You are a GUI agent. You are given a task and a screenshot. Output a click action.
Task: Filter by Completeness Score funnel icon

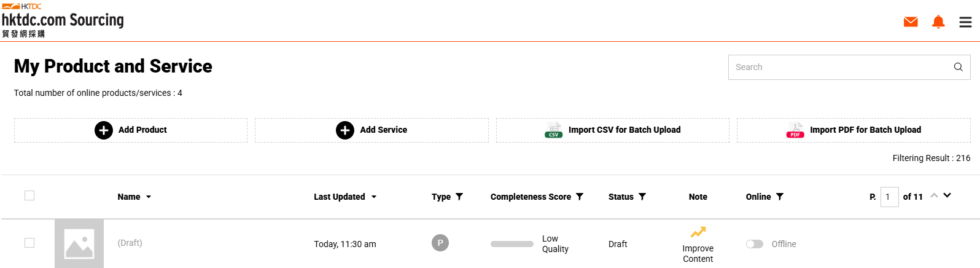tap(580, 197)
